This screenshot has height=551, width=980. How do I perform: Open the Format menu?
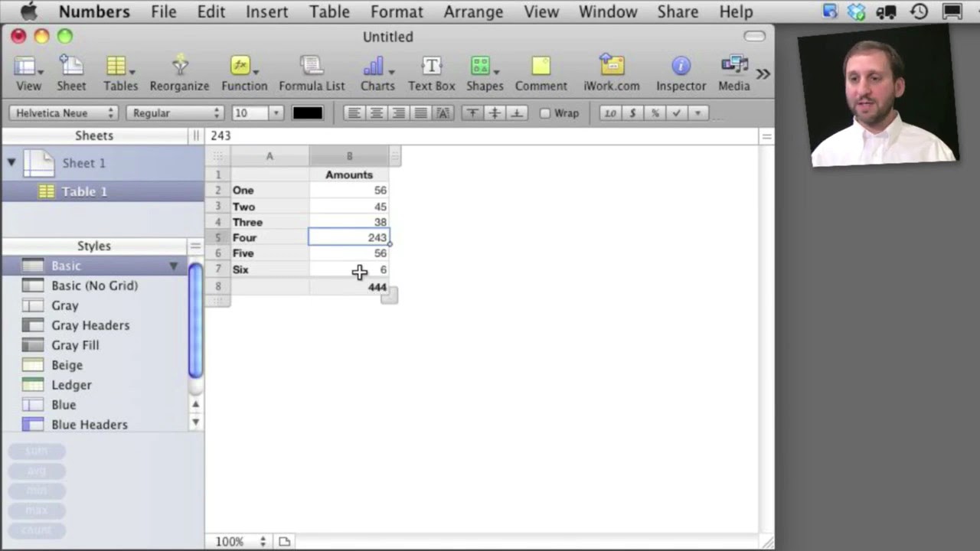click(x=397, y=11)
